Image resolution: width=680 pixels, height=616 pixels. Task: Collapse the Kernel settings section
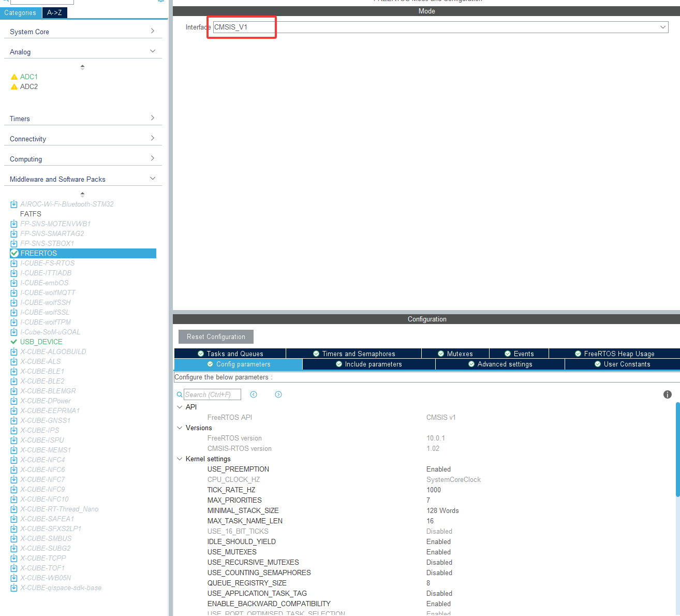[x=180, y=459]
